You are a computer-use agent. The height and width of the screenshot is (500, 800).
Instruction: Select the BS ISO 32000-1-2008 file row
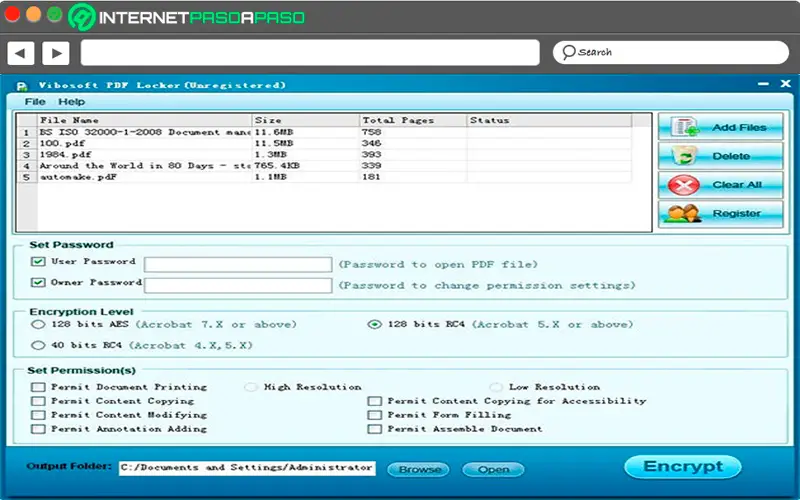pos(324,132)
